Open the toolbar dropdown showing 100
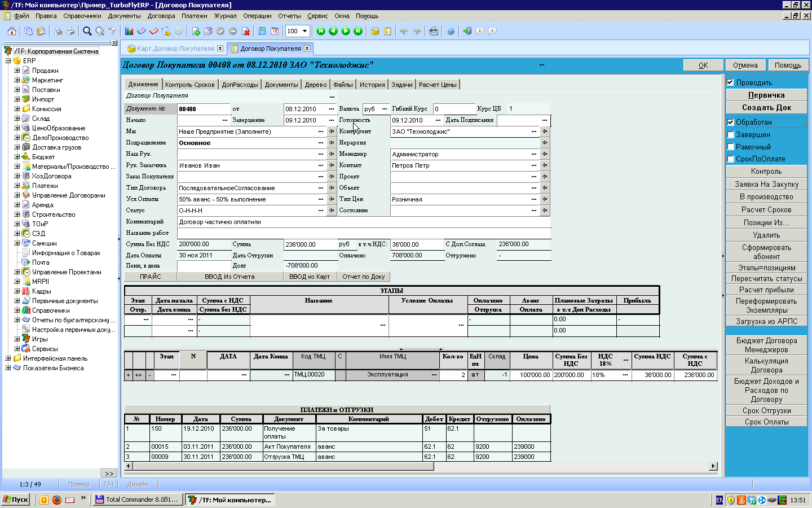 (x=304, y=31)
